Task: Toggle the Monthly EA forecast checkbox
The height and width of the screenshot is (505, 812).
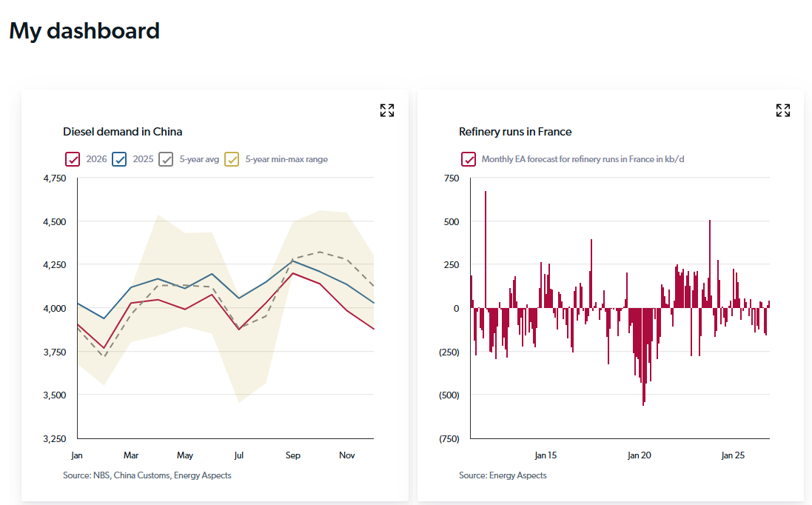Action: tap(469, 159)
